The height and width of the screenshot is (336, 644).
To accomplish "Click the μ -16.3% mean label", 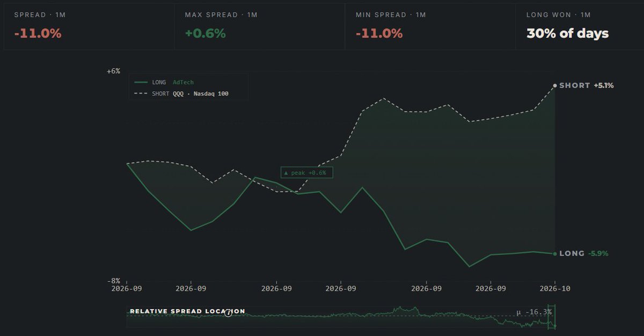I will [x=534, y=312].
